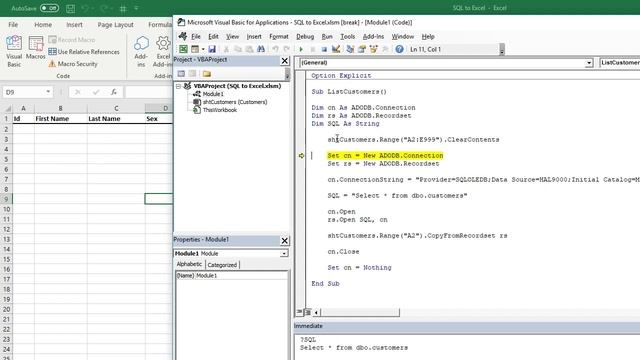Open the Window menu

[402, 36]
